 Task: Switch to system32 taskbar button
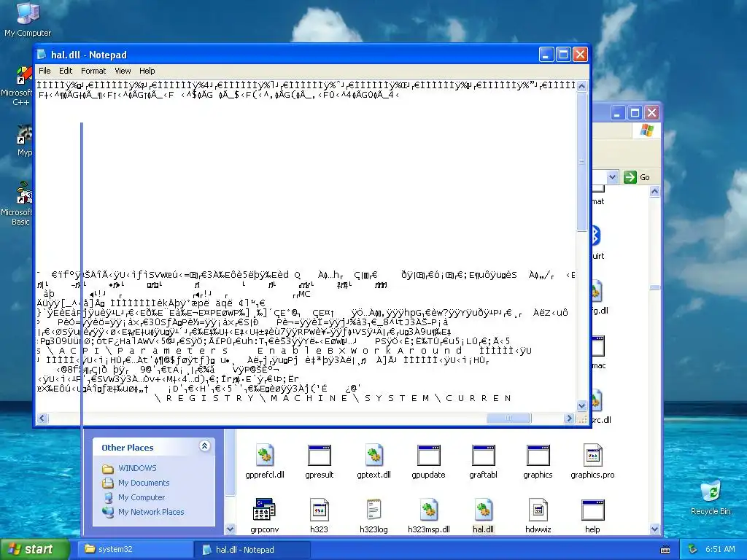click(135, 550)
